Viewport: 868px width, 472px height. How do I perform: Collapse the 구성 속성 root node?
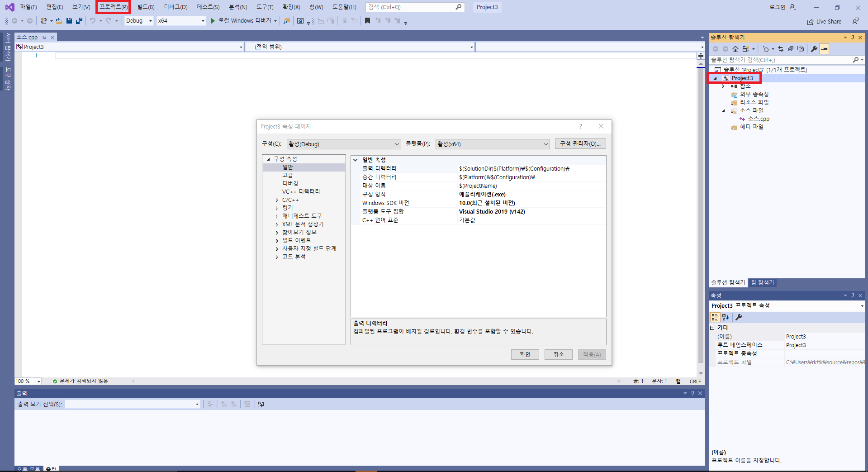tap(268, 159)
